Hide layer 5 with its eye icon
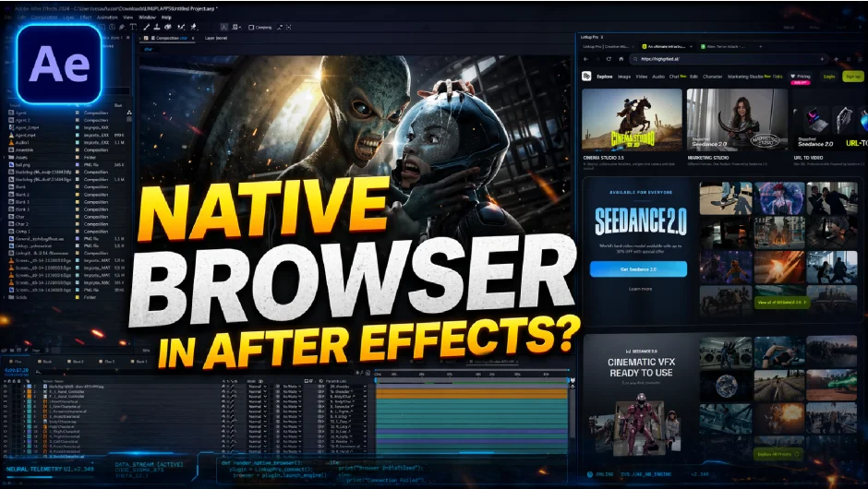Image resolution: width=868 pixels, height=489 pixels. (6, 407)
